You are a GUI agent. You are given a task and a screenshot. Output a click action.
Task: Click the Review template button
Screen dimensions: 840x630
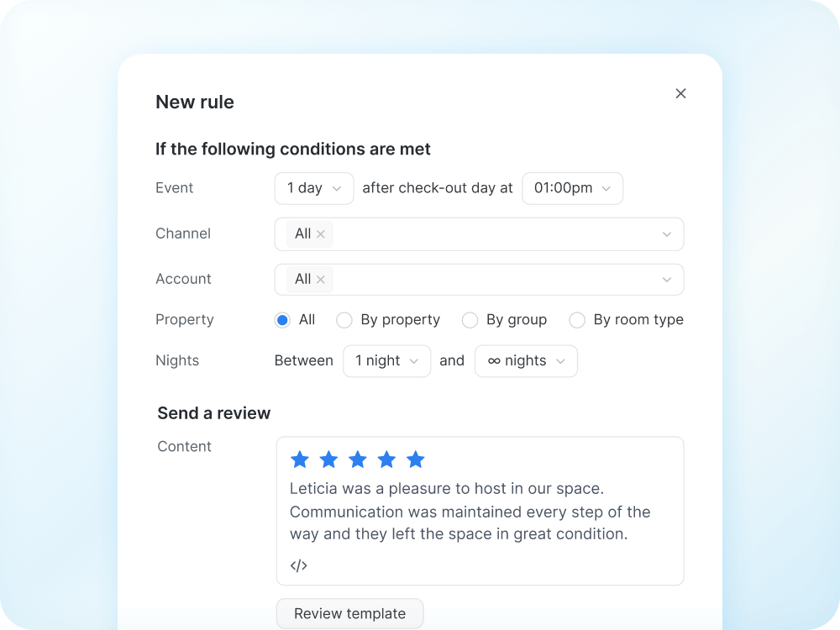[x=349, y=613]
